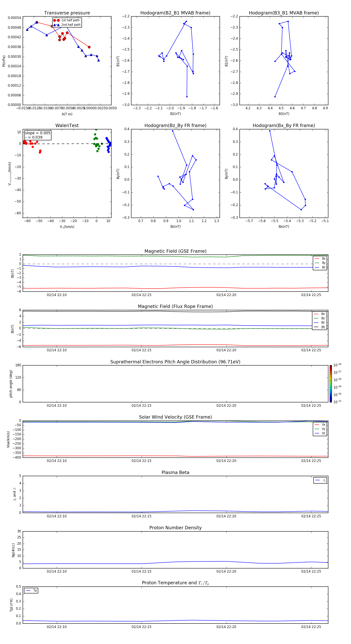Select the Vz entry in velocity legend
This screenshot has height=644, width=351.
pos(320,433)
